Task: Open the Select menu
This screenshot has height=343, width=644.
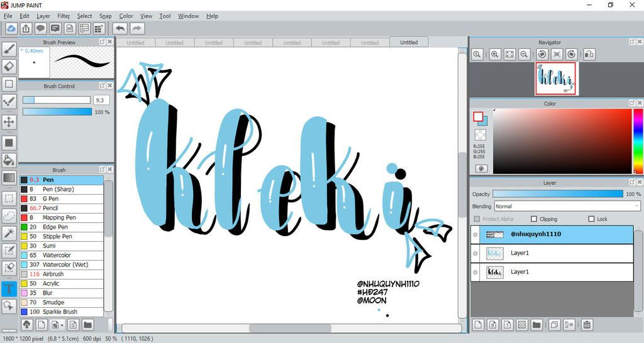Action: pyautogui.click(x=84, y=16)
